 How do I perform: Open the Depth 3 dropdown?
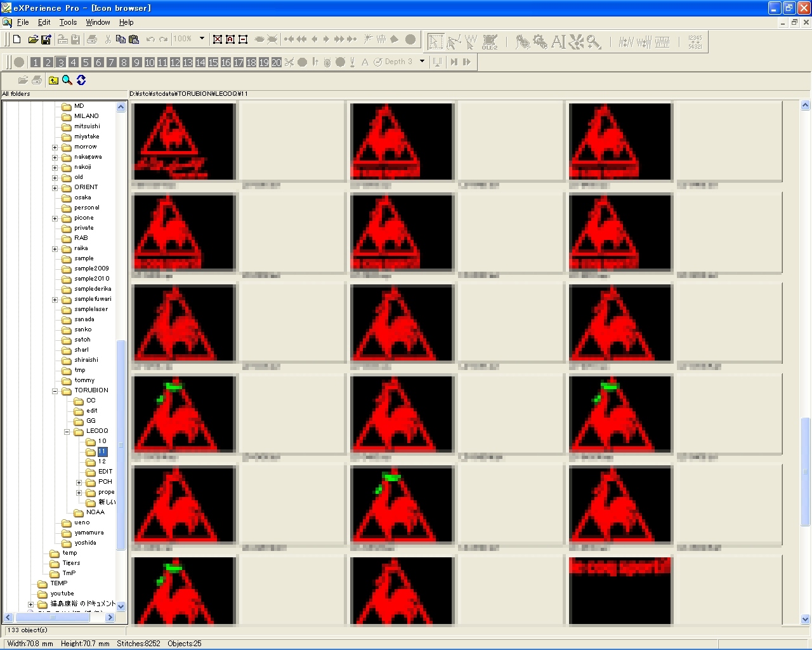422,62
